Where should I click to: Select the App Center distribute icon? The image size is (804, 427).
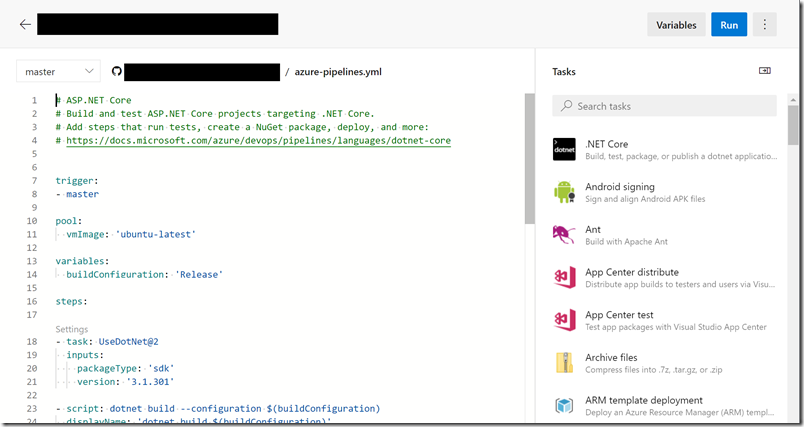coord(564,277)
